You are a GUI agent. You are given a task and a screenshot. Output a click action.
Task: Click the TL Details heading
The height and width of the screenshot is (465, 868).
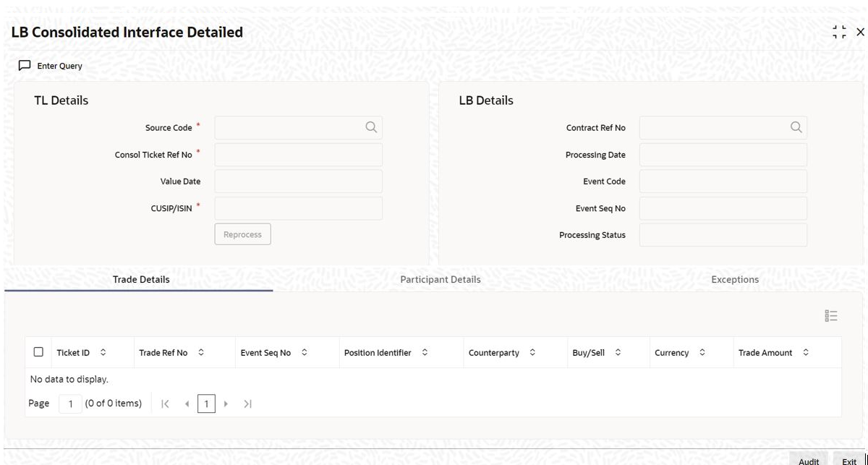[x=61, y=101]
